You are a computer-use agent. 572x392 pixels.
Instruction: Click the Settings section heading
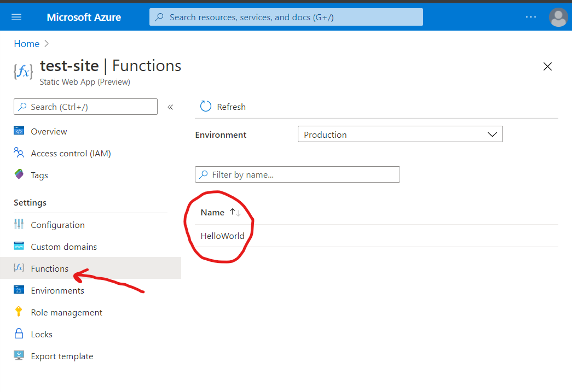click(30, 202)
